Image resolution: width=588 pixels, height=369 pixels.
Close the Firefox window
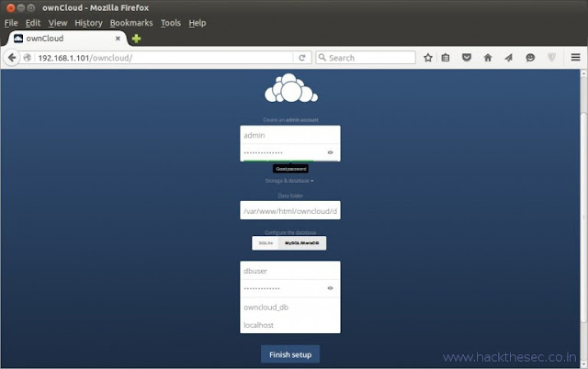11,7
